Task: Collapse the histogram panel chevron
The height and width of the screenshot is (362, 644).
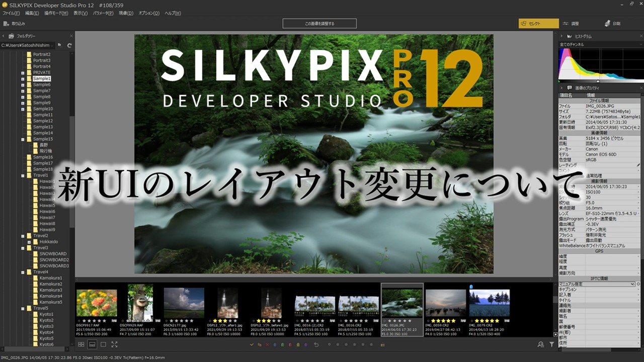Action: pyautogui.click(x=561, y=36)
